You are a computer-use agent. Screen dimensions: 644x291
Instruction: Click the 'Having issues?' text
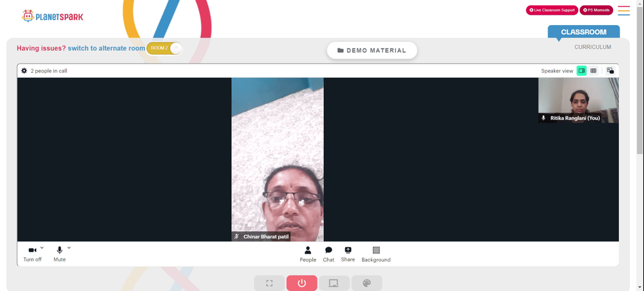tap(41, 48)
